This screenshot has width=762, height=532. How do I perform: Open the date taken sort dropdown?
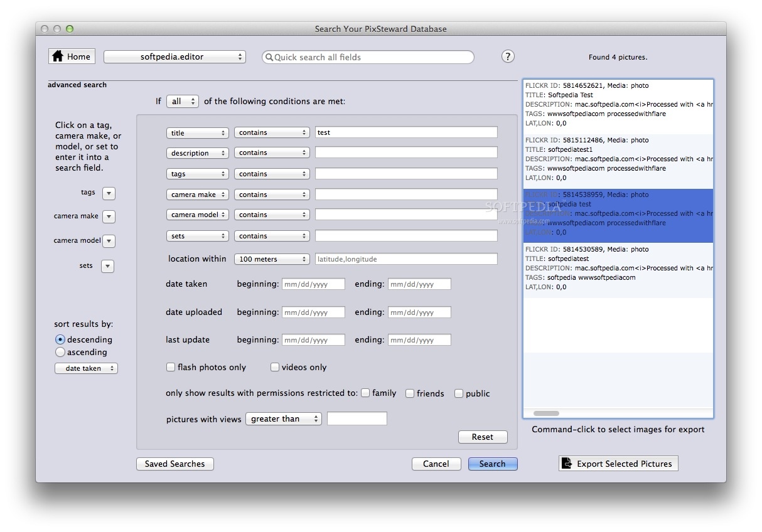click(86, 368)
